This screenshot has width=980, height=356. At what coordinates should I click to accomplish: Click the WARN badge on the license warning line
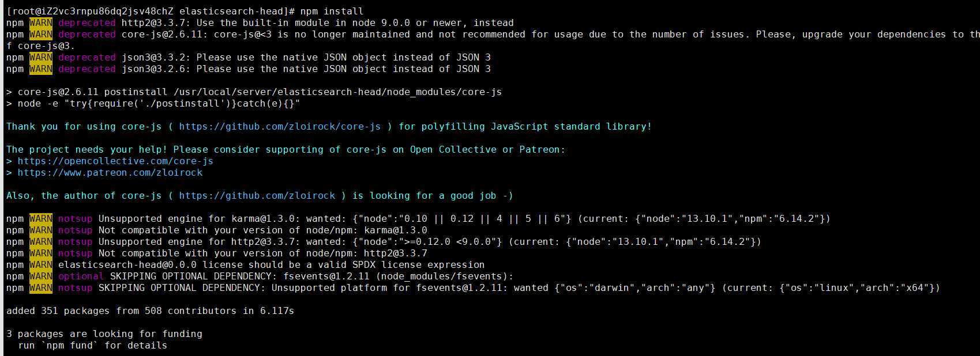40,264
